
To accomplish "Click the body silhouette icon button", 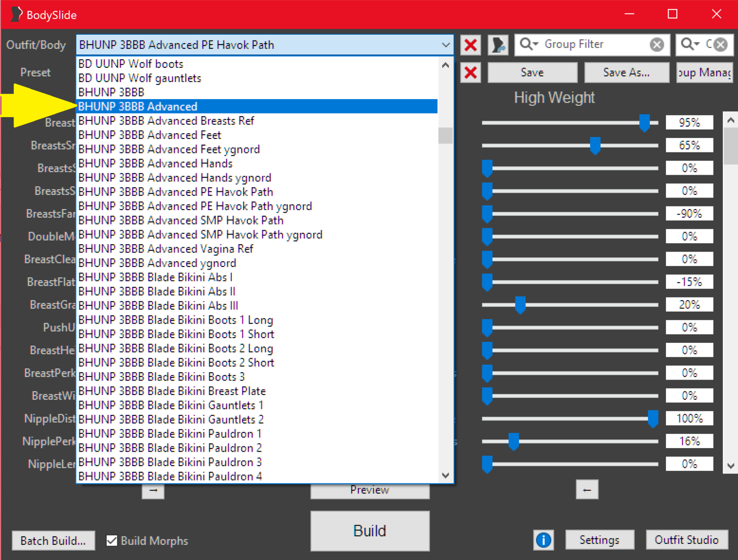I will tap(498, 45).
